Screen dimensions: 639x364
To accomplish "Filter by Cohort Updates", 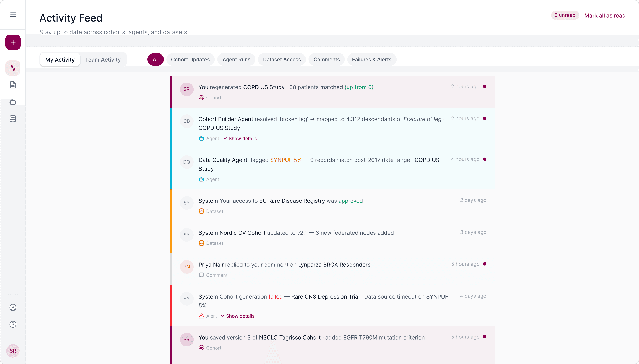I will (x=190, y=60).
